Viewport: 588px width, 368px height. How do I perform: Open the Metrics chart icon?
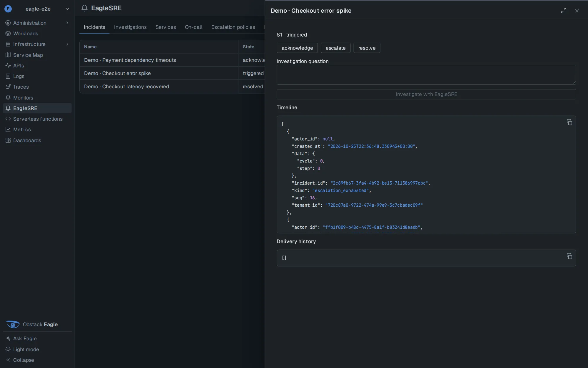(8, 130)
